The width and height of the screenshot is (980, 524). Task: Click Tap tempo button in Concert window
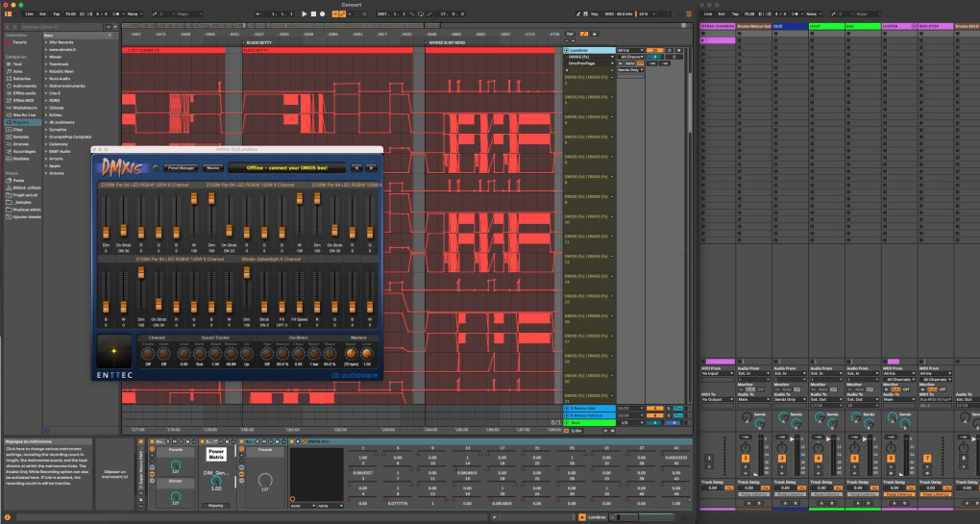[x=57, y=13]
